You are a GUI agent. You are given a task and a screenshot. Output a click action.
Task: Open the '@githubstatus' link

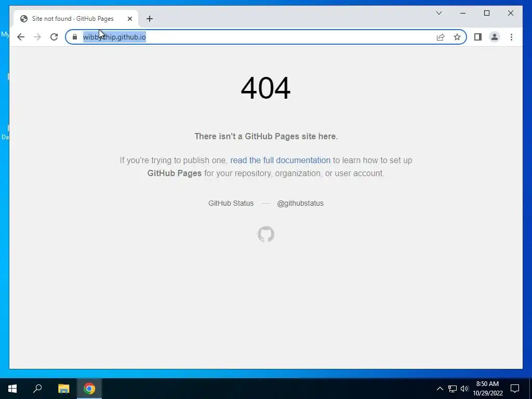(x=300, y=203)
